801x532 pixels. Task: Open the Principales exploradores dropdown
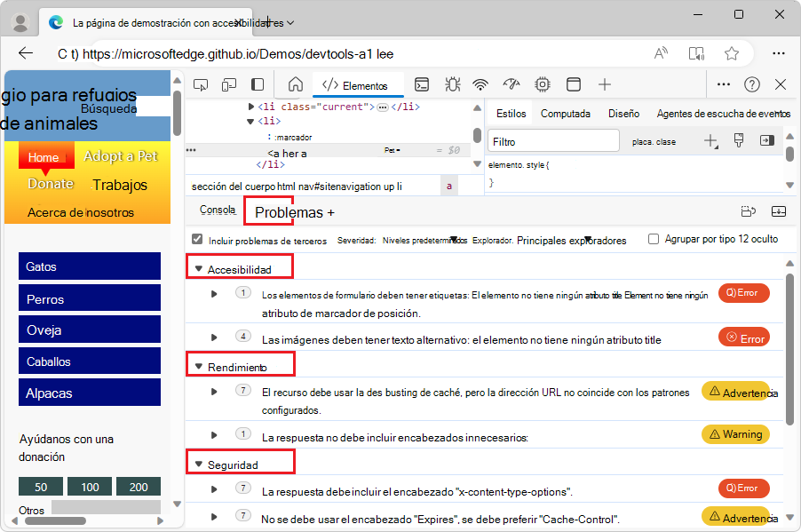click(x=572, y=240)
